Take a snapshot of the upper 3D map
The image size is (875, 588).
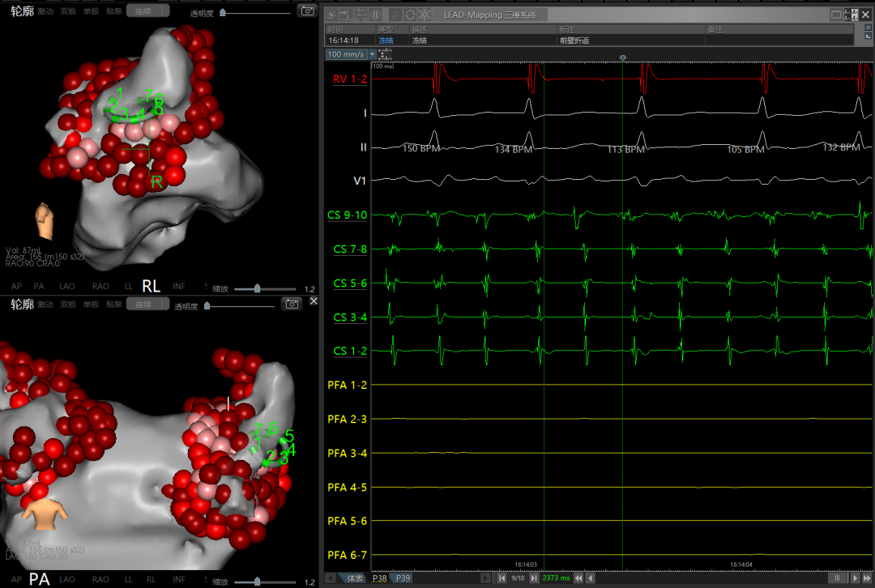coord(307,11)
